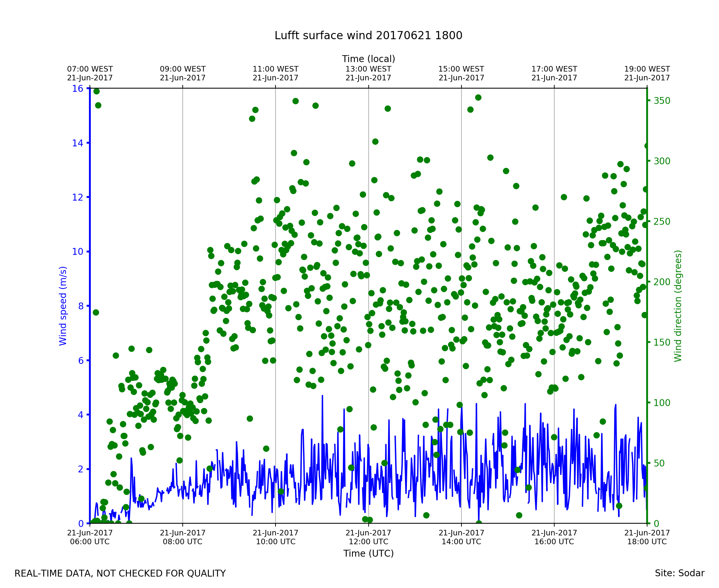719x588 pixels.
Task: Click the chart title 'Lufft surface wind 20170621 1800'
Action: [x=368, y=36]
